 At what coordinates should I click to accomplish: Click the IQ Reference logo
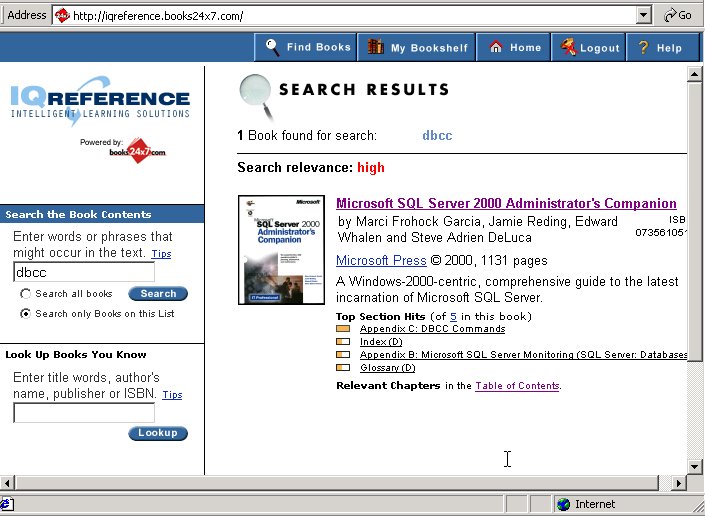[100, 100]
